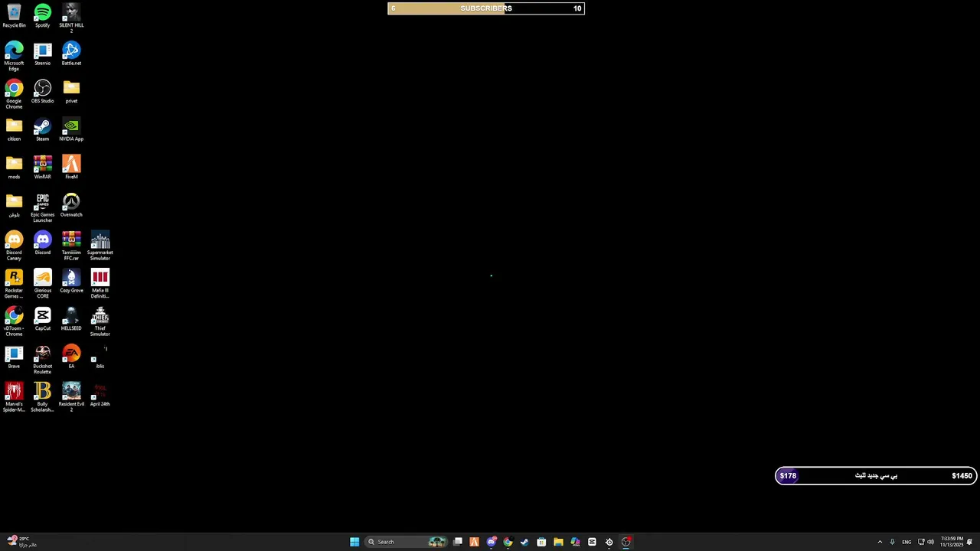Select the Cozy Grove shortcut
This screenshot has width=980, height=551.
[x=71, y=282]
